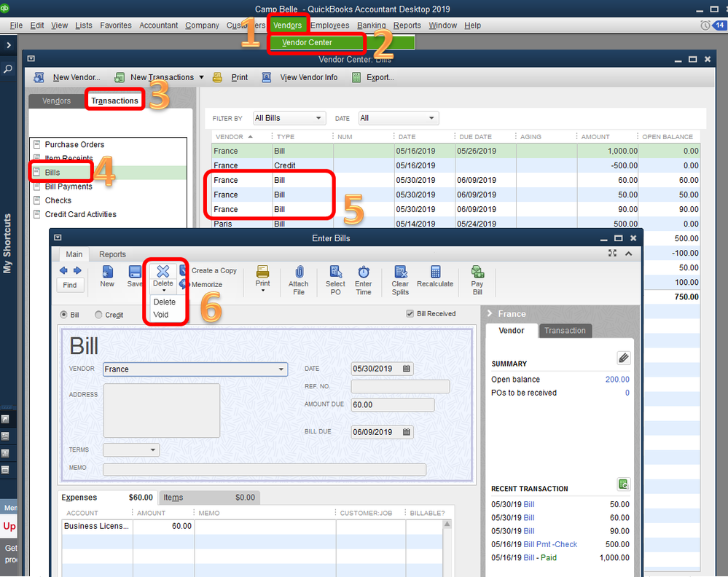
Task: Click the New Vendor icon in Vendor Center
Action: tap(39, 77)
